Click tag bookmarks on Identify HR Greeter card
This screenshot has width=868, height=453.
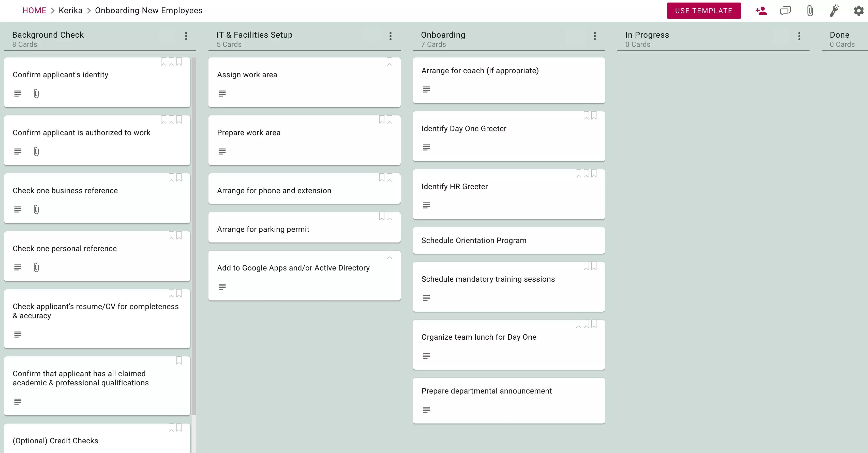(x=586, y=173)
